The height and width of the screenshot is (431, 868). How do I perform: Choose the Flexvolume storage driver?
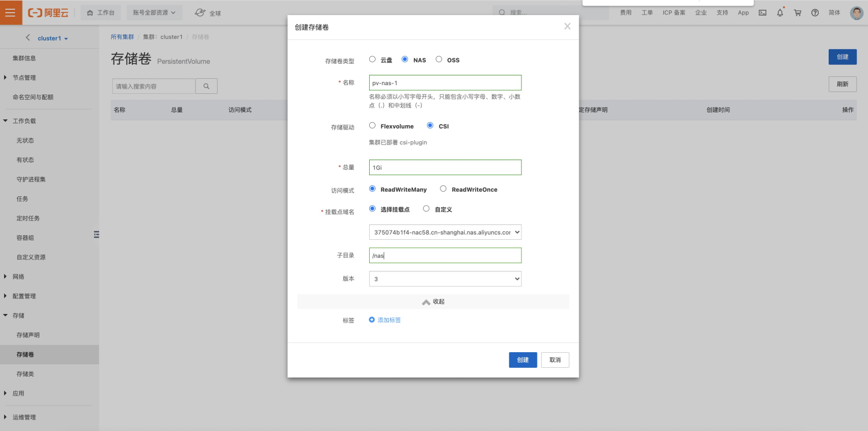(x=373, y=125)
